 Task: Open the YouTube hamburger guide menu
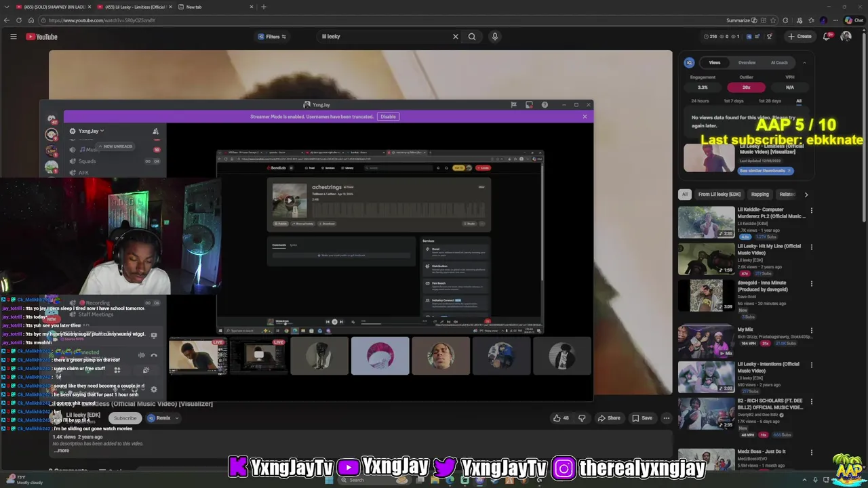click(x=13, y=37)
